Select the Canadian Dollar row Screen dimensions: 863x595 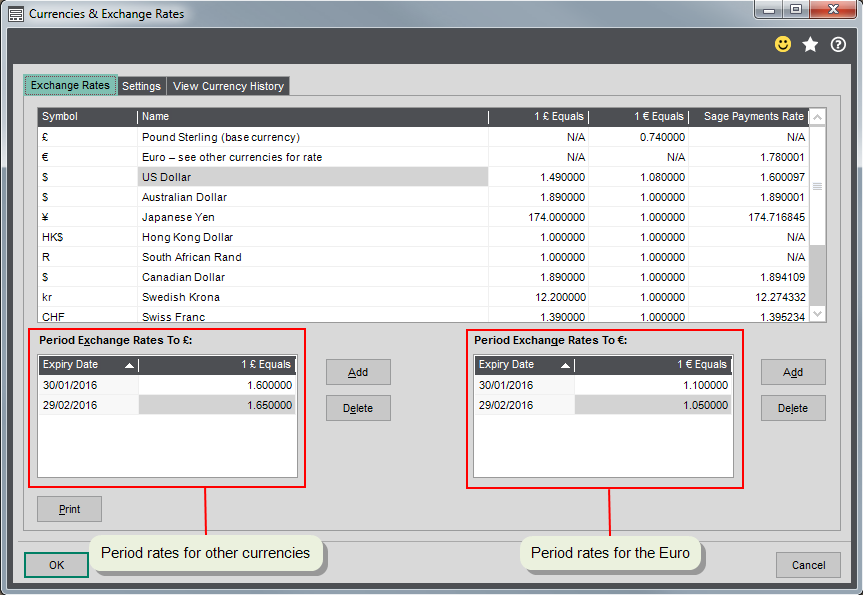423,277
